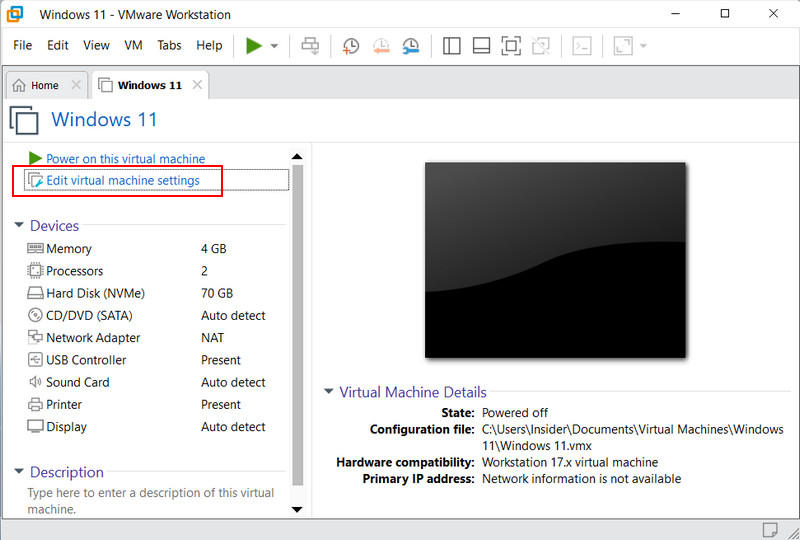Click the Revert to snapshot icon
The height and width of the screenshot is (540, 800).
tap(381, 45)
